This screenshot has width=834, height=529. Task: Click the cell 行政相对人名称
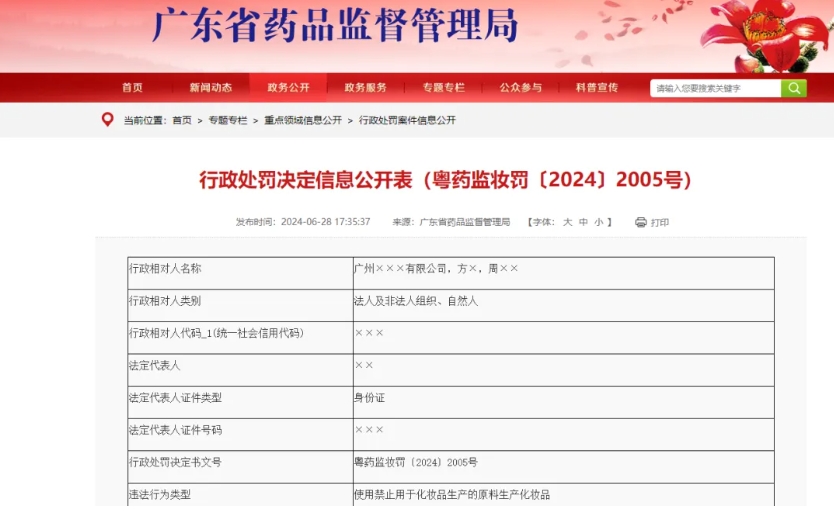(x=240, y=273)
